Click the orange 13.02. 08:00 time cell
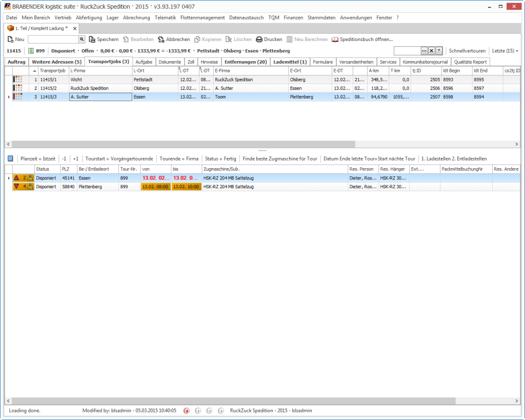Viewport: 525px width, 420px height. (x=155, y=187)
